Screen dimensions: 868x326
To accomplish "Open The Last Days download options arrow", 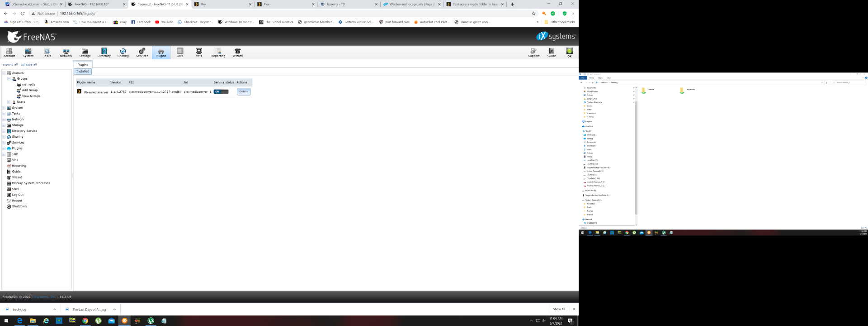I will tap(114, 309).
